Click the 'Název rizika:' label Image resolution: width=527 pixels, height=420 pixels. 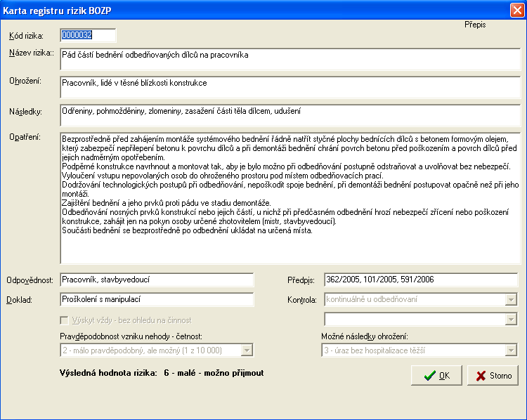pyautogui.click(x=31, y=53)
